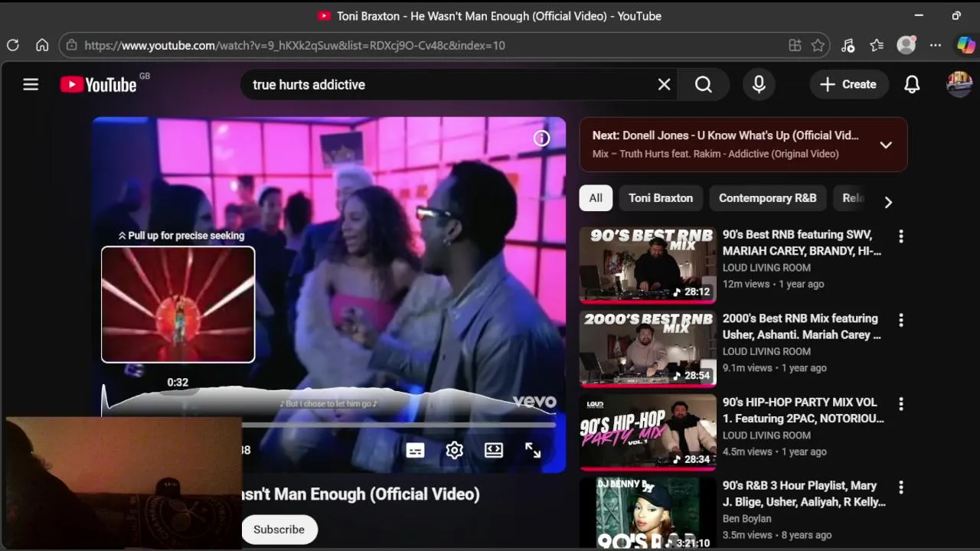
Task: Clear the search box text
Action: pos(664,85)
